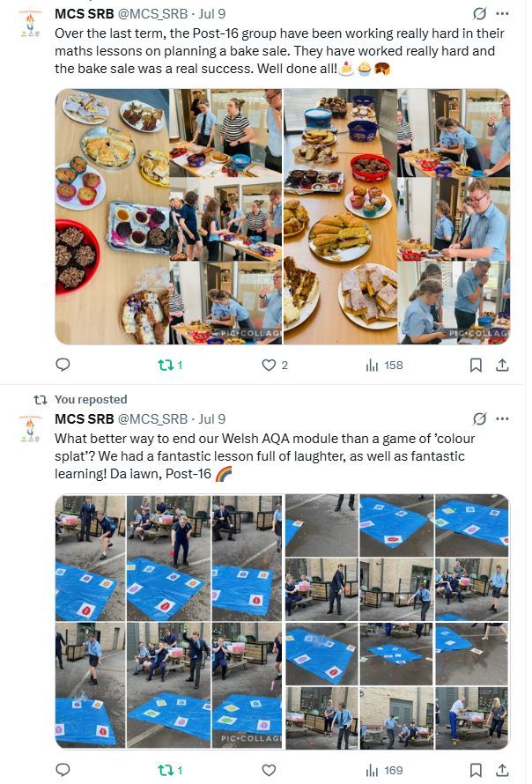The width and height of the screenshot is (532, 784).
Task: Undo repost on the colour splat tweet
Action: [x=170, y=770]
